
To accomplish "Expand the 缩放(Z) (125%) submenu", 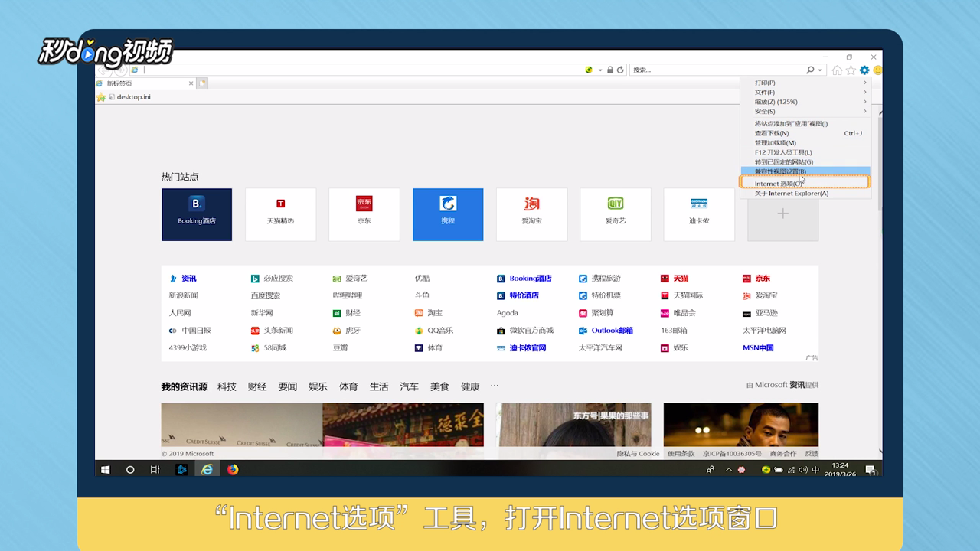I will tap(805, 102).
